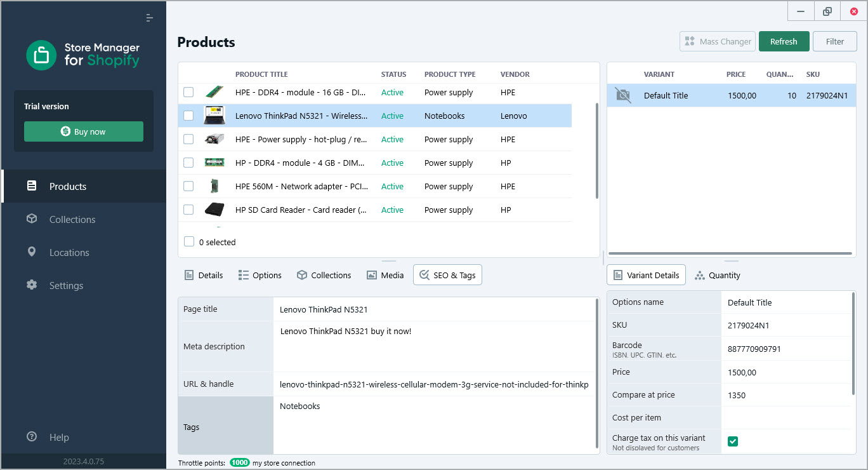Open the Mass Changer
This screenshot has width=868, height=470.
click(718, 41)
